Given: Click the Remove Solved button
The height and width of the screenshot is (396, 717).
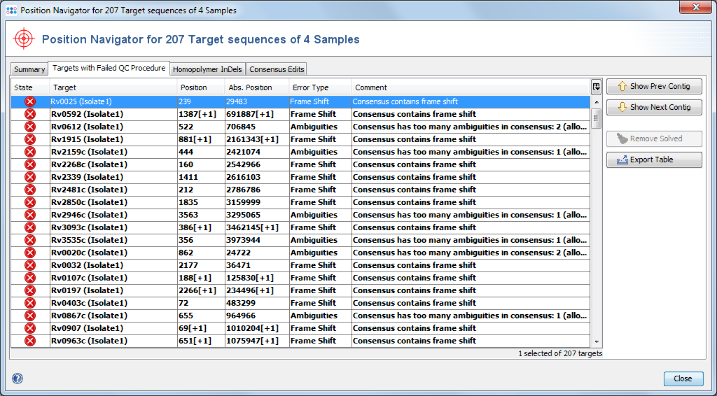Looking at the screenshot, I should (x=654, y=139).
